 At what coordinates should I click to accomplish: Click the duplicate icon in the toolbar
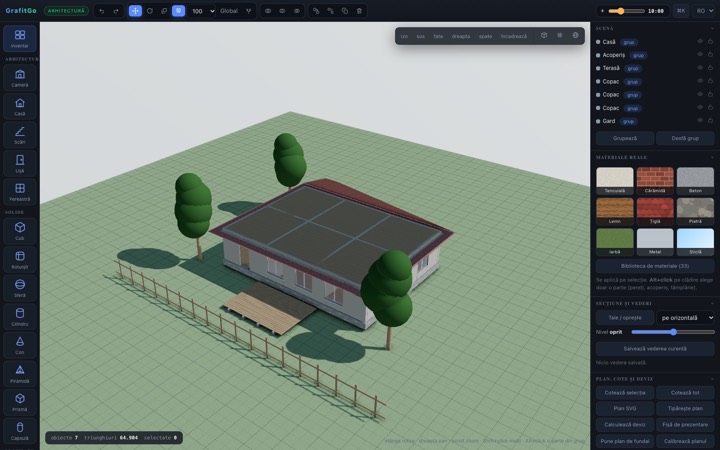pyautogui.click(x=345, y=11)
